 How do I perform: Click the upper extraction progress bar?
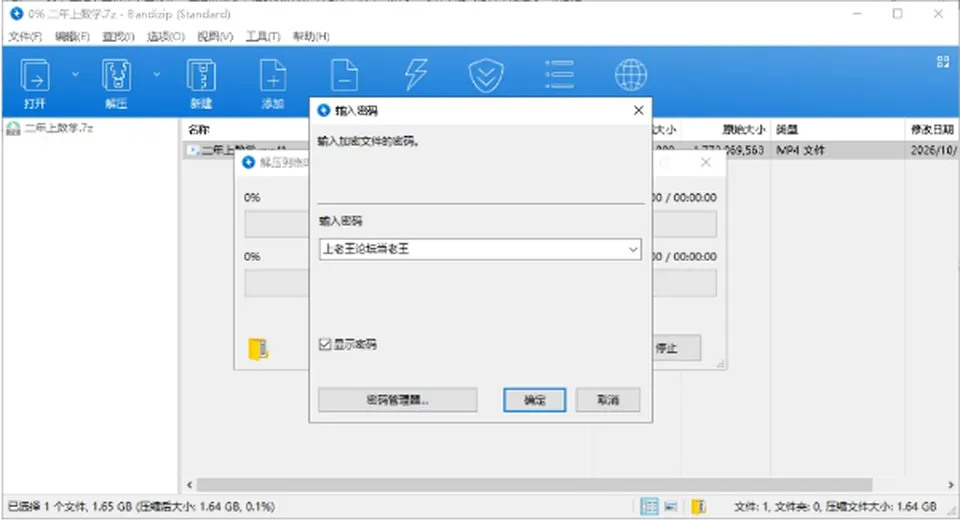pyautogui.click(x=277, y=224)
